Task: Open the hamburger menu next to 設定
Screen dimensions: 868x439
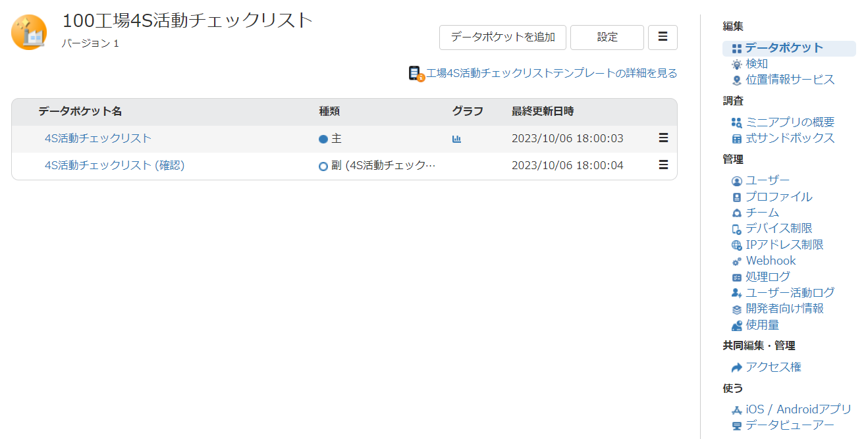Action: coord(663,38)
